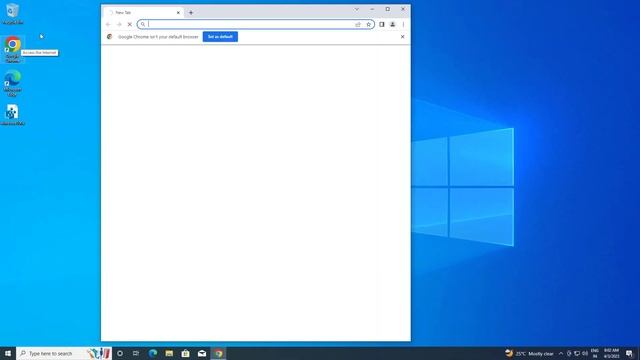
Task: Stop loading the page in Chrome
Action: [129, 24]
